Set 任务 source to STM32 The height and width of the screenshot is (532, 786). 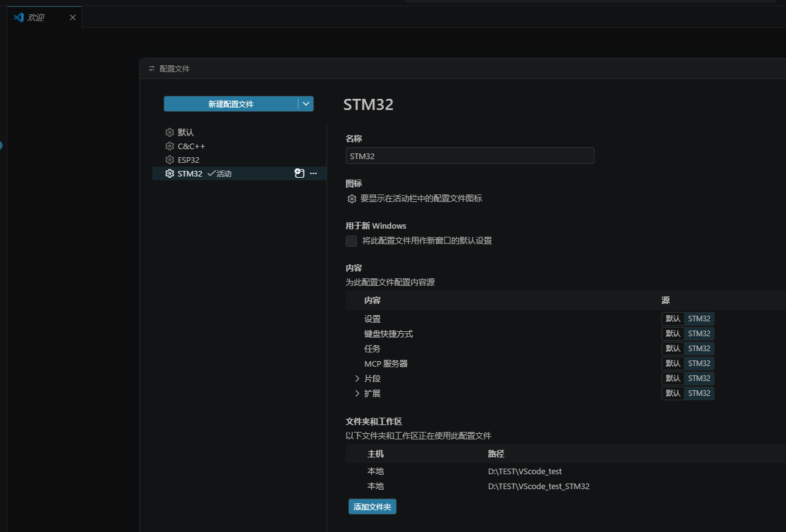click(x=699, y=349)
